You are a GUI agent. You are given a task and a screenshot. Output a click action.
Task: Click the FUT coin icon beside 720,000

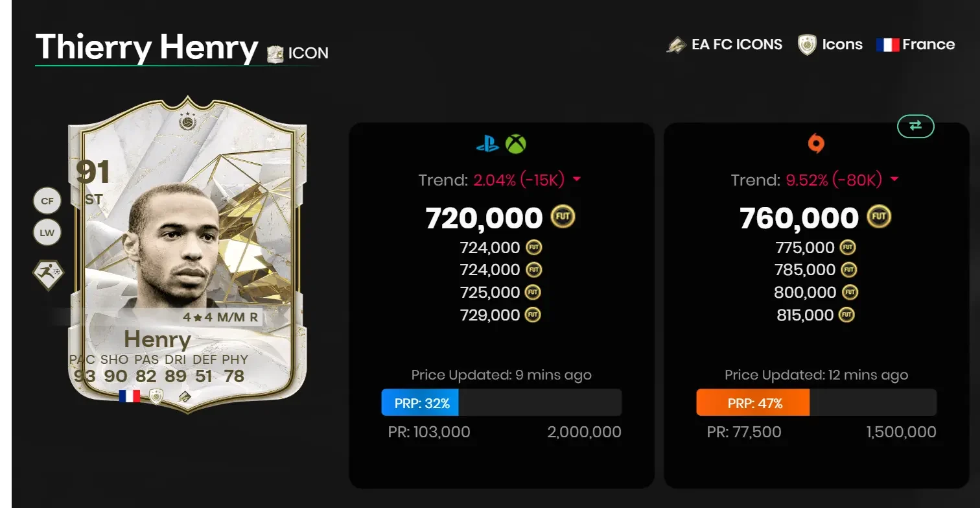[x=562, y=217]
